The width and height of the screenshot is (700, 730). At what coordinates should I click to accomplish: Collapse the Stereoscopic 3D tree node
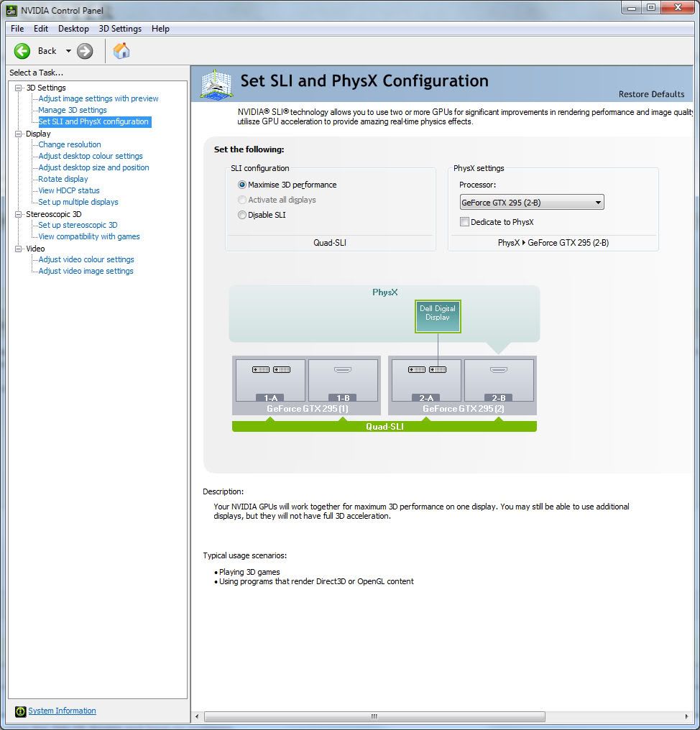19,214
